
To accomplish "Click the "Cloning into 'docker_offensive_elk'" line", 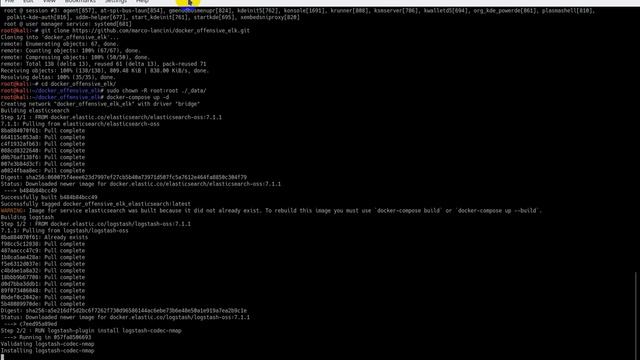I will 60,37.
